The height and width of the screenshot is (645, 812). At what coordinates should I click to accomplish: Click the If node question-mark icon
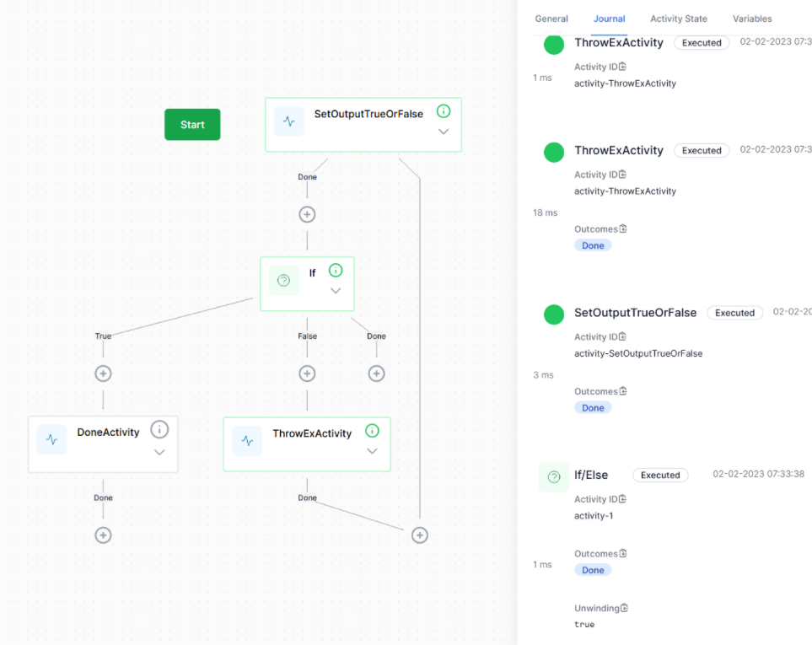click(284, 281)
